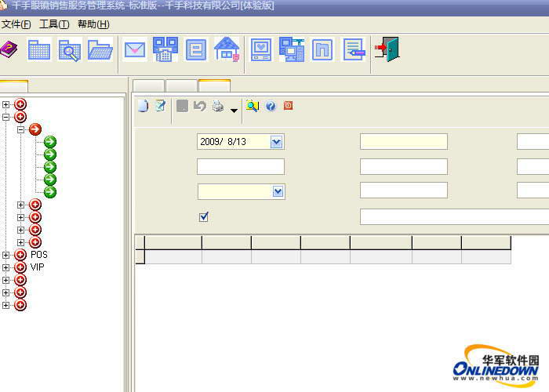Viewport: 549px width, 392px height.
Task: Uncheck the ticked checkbox in the form
Action: [204, 216]
